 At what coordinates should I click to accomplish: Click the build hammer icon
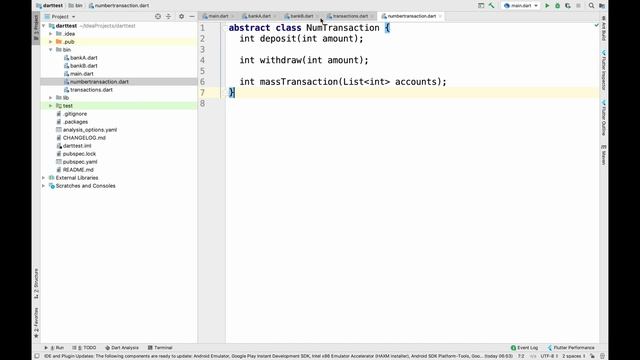(491, 6)
